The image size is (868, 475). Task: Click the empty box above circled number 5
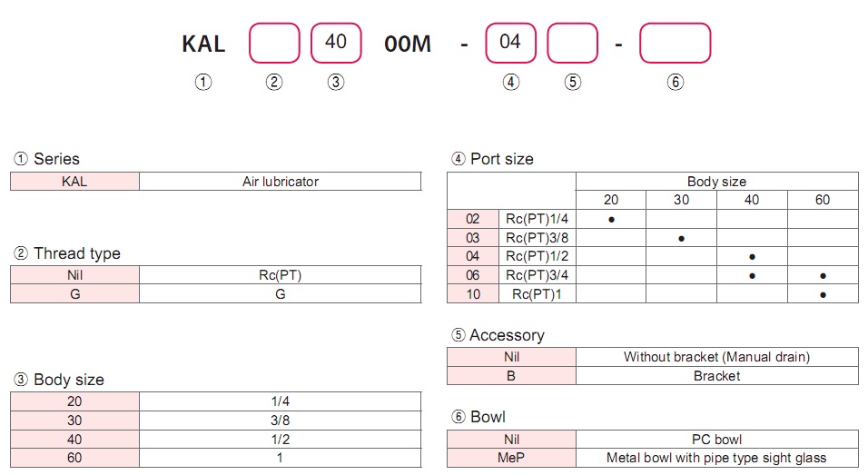coord(572,43)
